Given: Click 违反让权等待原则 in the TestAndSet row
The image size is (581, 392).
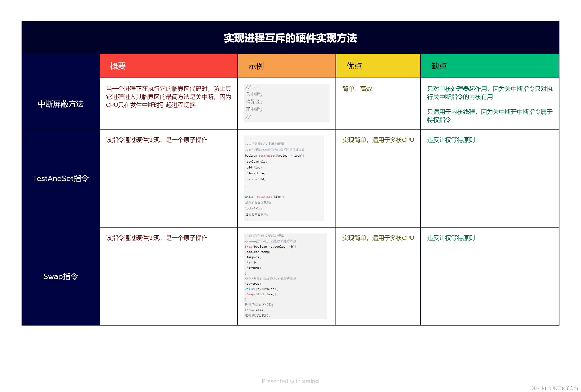Looking at the screenshot, I should click(451, 140).
